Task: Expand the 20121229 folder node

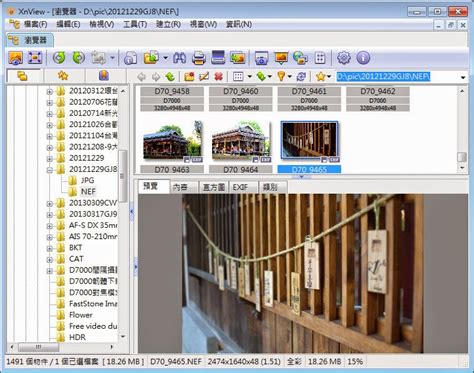Action: [49, 159]
